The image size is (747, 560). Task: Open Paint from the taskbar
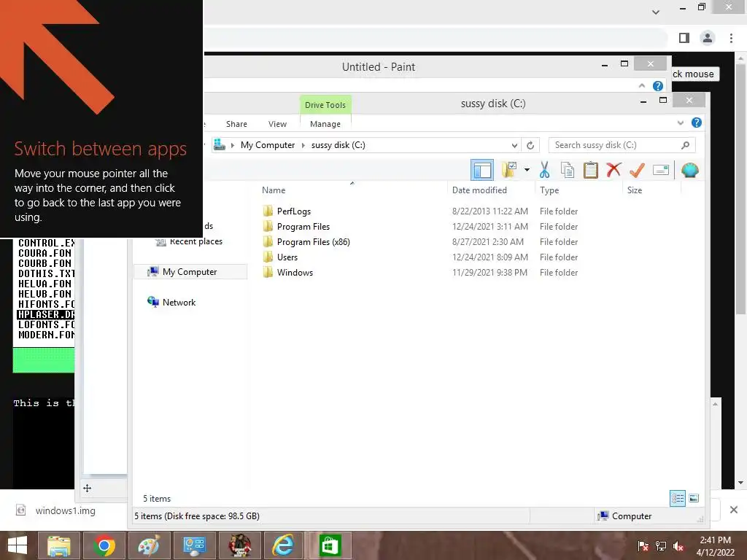[149, 545]
